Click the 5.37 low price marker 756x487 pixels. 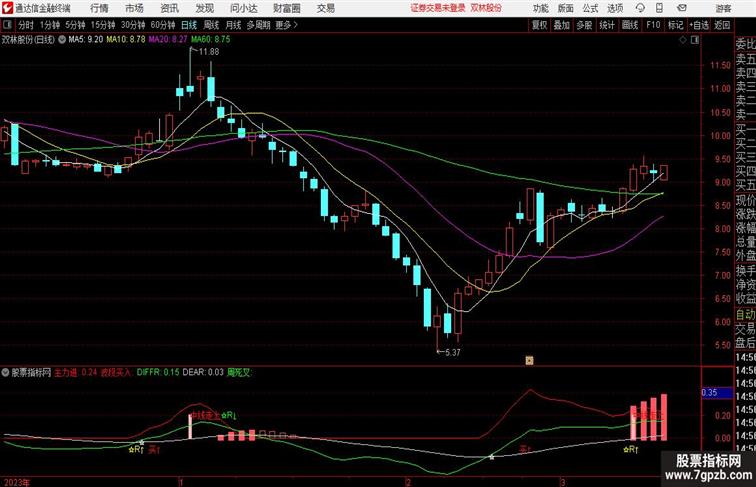pyautogui.click(x=452, y=352)
